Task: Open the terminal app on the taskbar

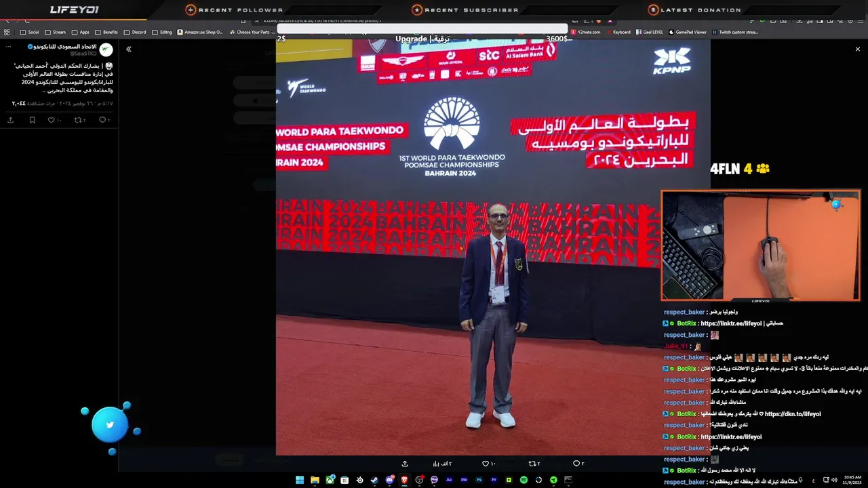Action: coord(568,480)
